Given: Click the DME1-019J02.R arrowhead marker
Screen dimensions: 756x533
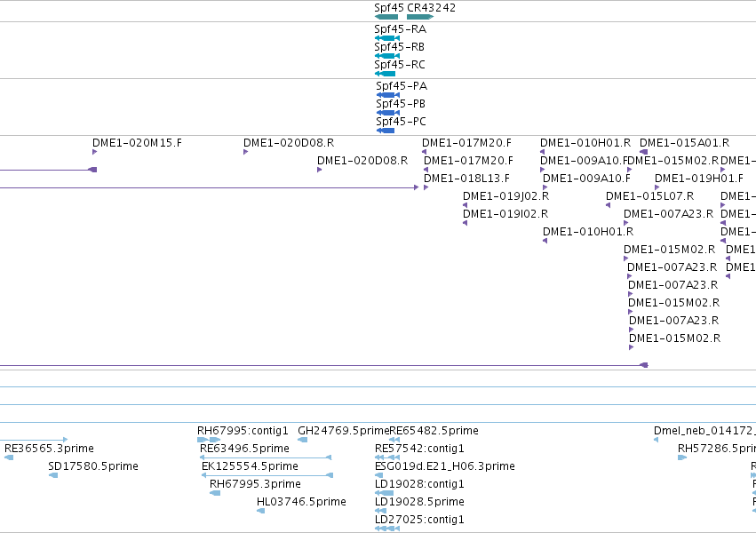Looking at the screenshot, I should click(x=465, y=205).
